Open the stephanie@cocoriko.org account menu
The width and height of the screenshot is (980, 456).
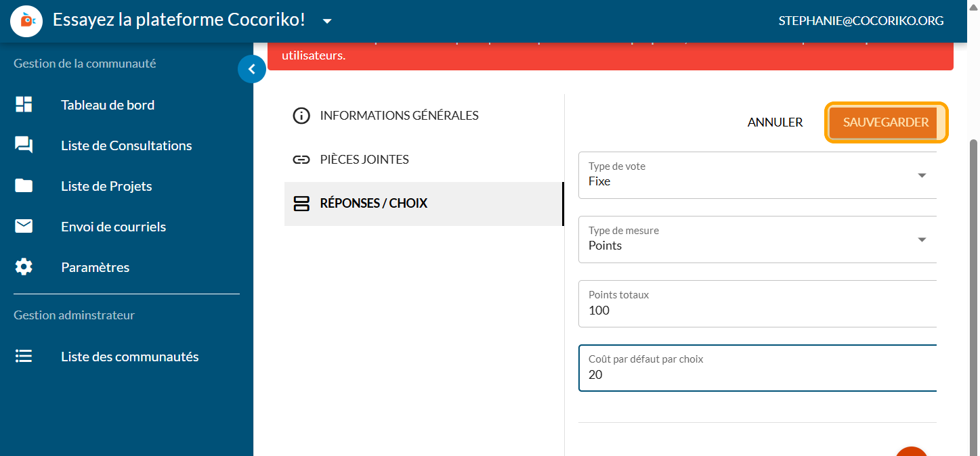coord(861,21)
